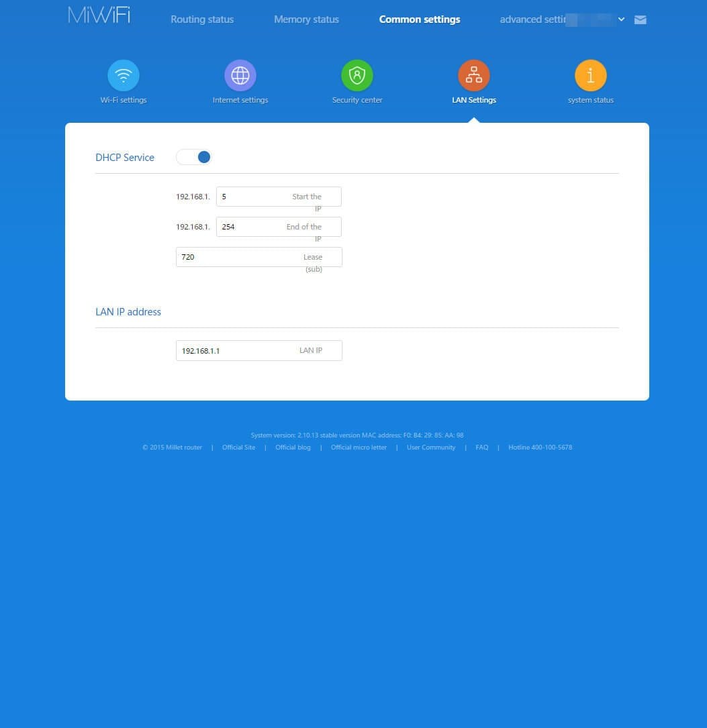Disable the DHCP Service toggle

[x=194, y=157]
